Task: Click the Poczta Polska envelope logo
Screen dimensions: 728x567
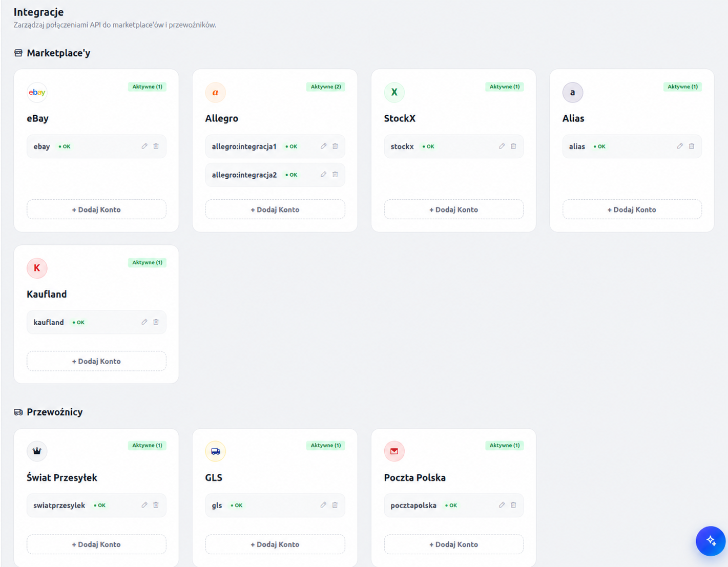Action: 394,451
